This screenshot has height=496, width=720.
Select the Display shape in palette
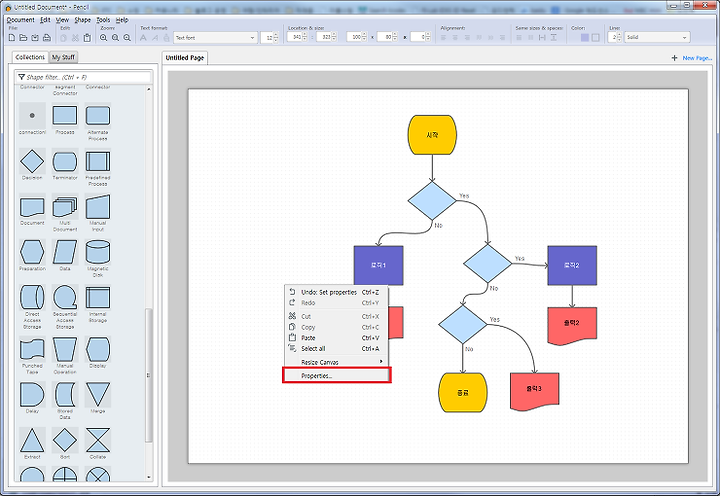pyautogui.click(x=97, y=349)
